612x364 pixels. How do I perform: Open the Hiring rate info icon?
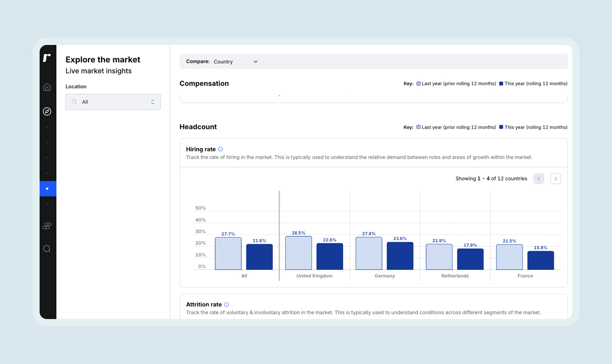coord(221,149)
